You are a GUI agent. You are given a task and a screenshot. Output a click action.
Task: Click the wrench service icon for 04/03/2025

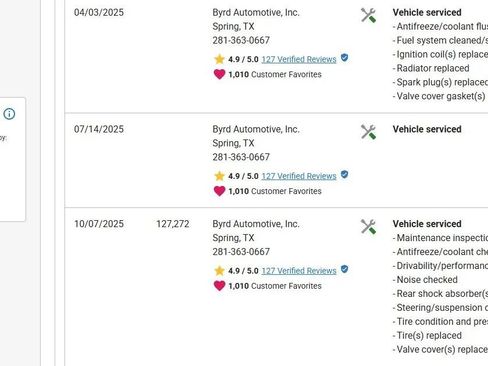tap(368, 15)
